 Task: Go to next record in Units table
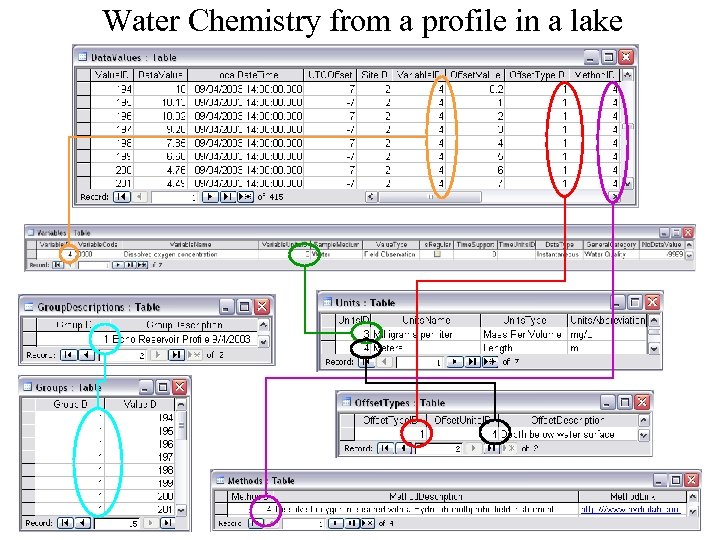tap(455, 362)
